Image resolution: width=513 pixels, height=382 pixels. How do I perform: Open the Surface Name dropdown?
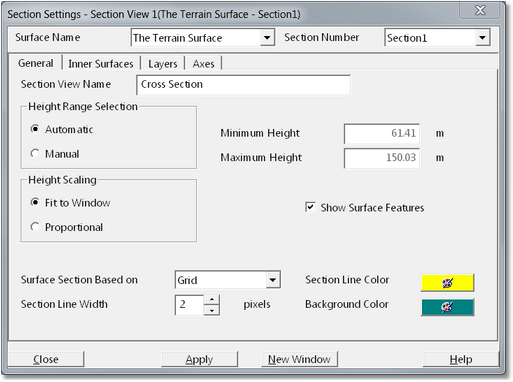tap(267, 38)
